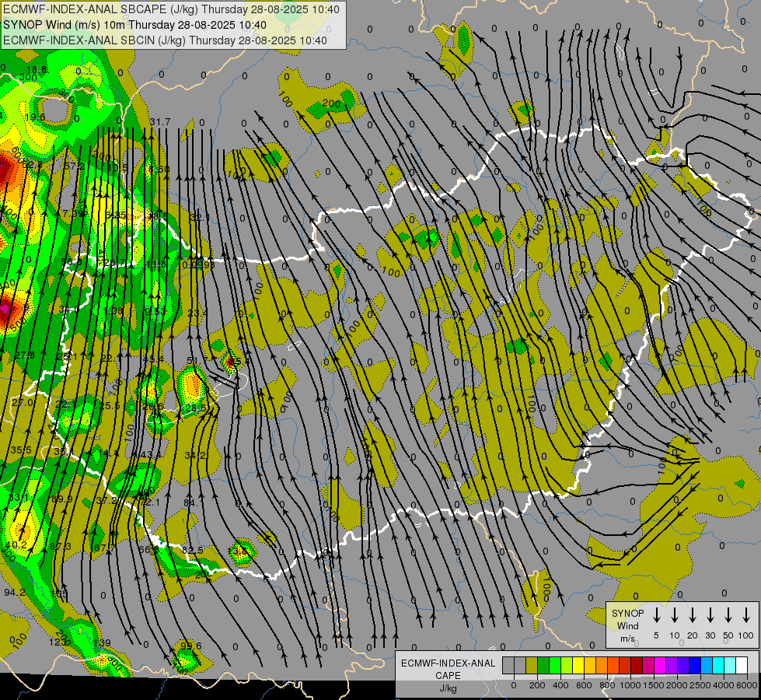Viewport: 761px width, 700px height.
Task: Click the 800 tick label in the CAPE legend
Action: click(x=606, y=685)
